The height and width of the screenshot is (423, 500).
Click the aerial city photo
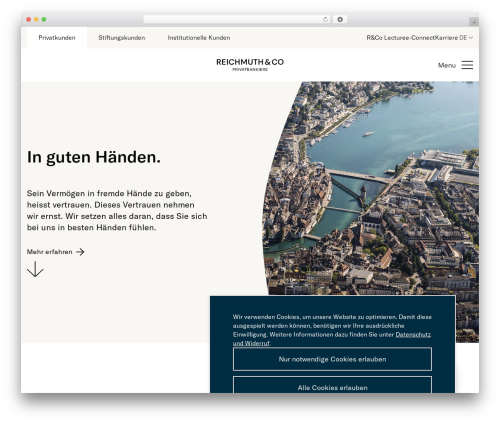pyautogui.click(x=371, y=187)
